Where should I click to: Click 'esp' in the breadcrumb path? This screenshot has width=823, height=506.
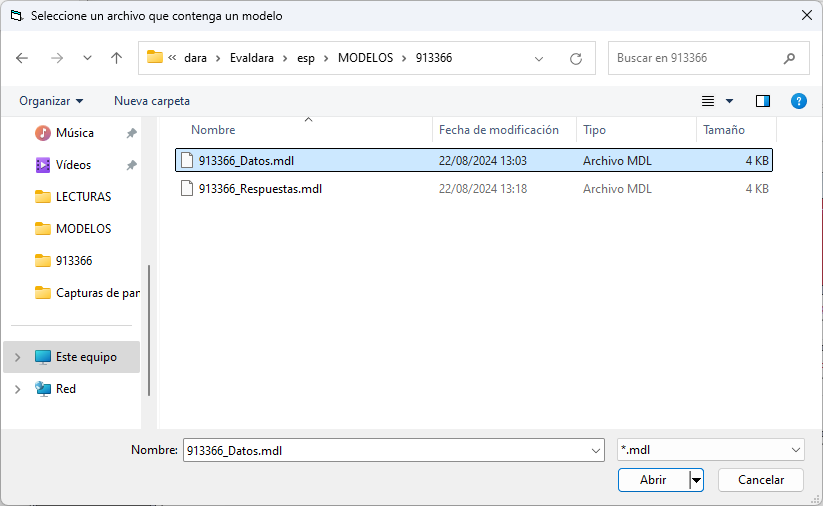(306, 58)
